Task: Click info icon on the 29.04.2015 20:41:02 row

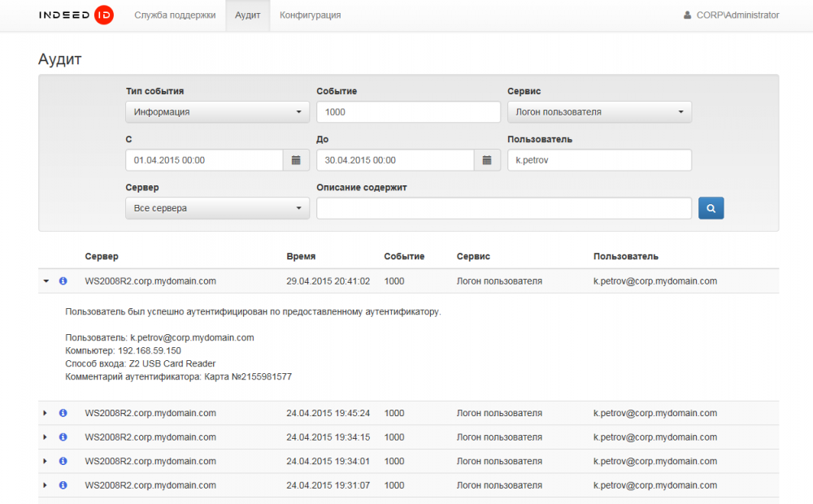Action: 63,281
